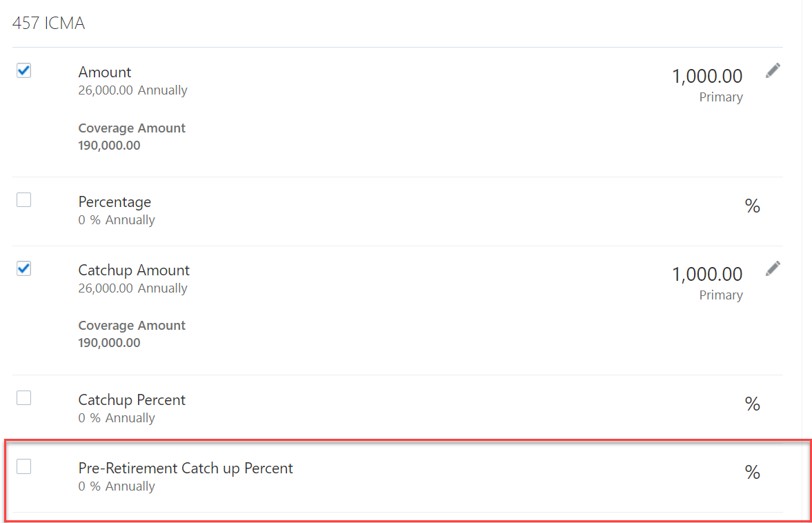This screenshot has height=523, width=812.
Task: Click the edit pencil icon for Catchup Amount
Action: click(x=773, y=268)
